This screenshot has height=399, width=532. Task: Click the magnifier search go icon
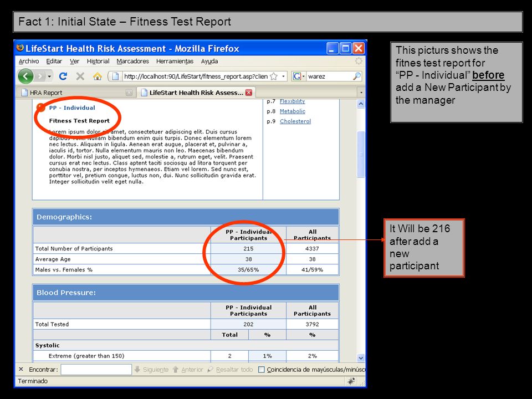coord(356,76)
